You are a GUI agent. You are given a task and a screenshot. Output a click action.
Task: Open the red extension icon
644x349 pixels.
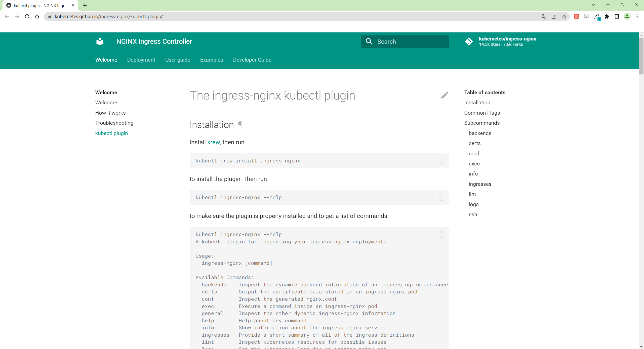pos(577,17)
